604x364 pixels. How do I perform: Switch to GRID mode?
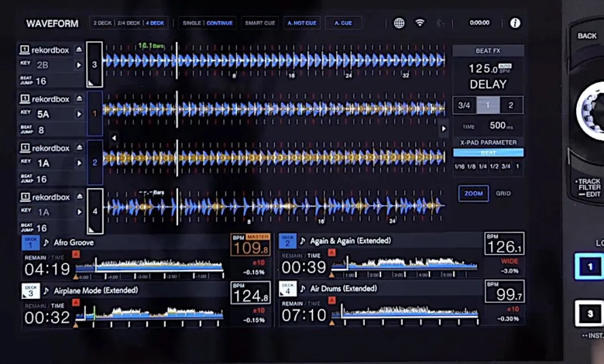[503, 194]
